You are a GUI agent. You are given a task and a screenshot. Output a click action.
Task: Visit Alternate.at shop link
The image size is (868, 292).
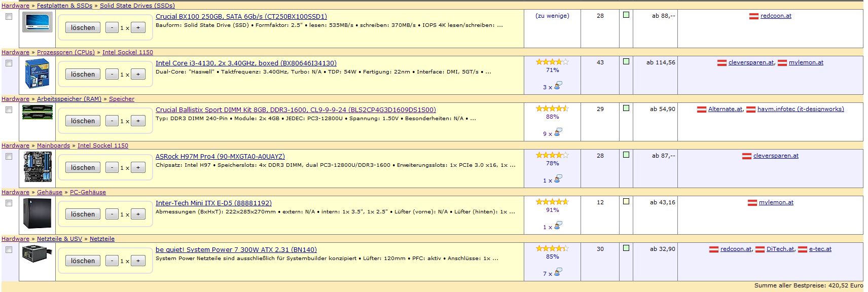(x=726, y=109)
